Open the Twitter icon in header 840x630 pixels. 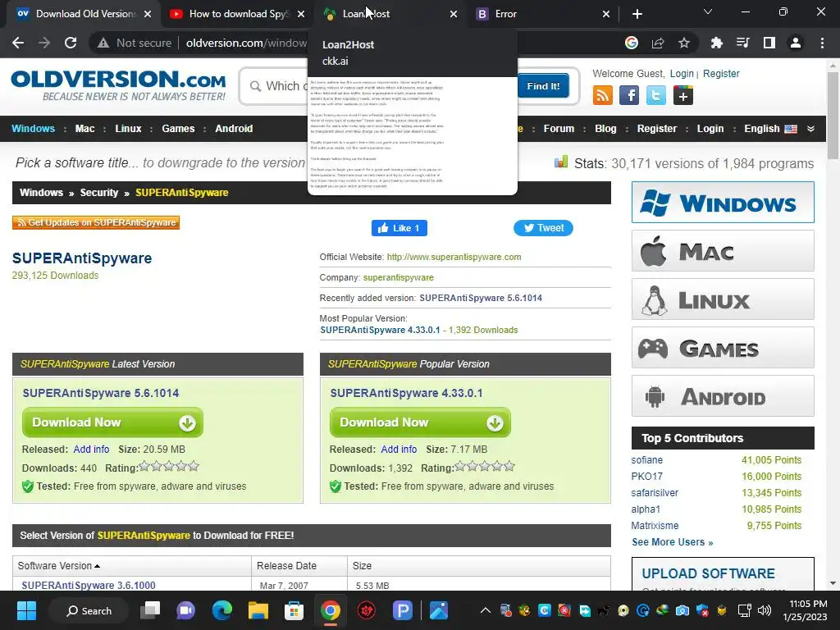click(655, 95)
